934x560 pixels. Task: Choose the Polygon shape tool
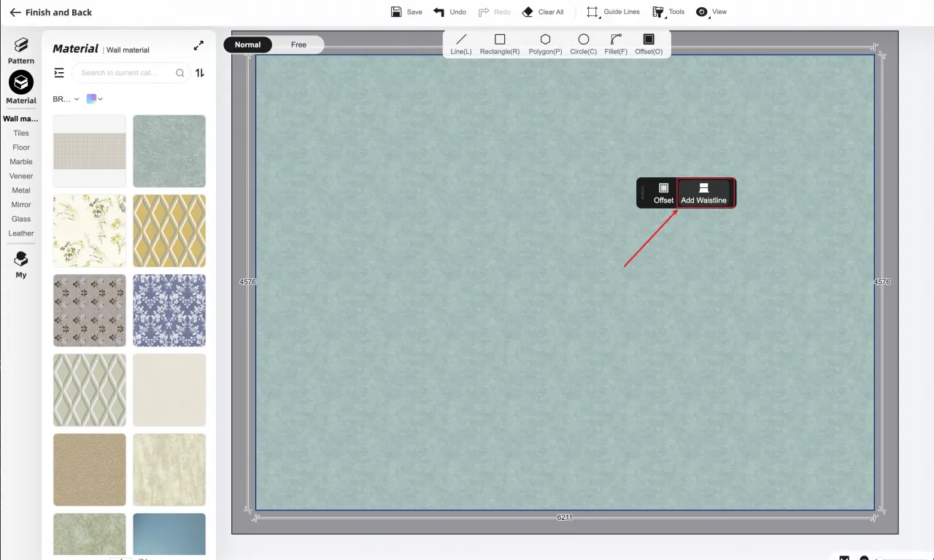[545, 44]
